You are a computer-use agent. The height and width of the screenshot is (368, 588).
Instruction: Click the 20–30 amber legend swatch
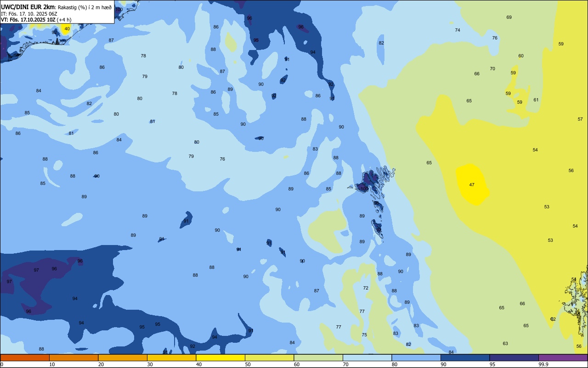[x=123, y=357]
